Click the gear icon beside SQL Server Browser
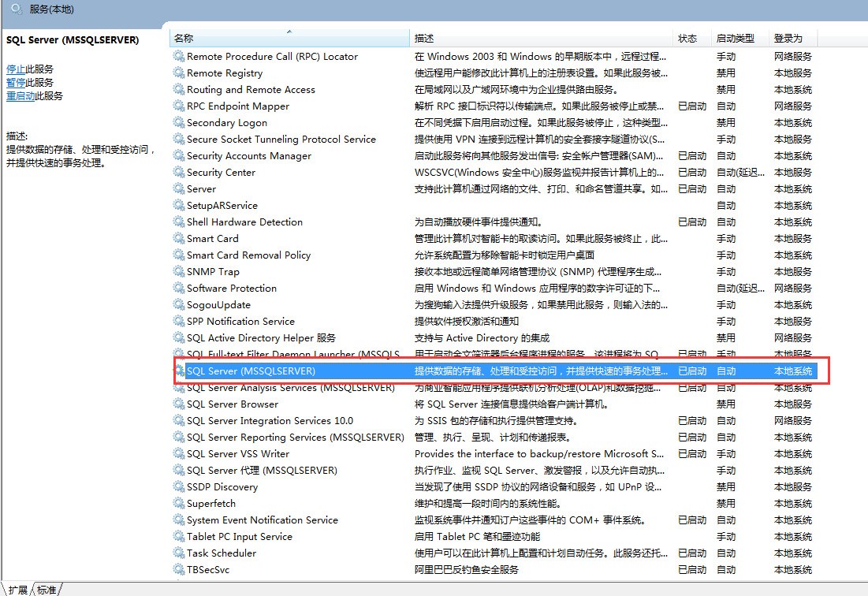 click(178, 404)
